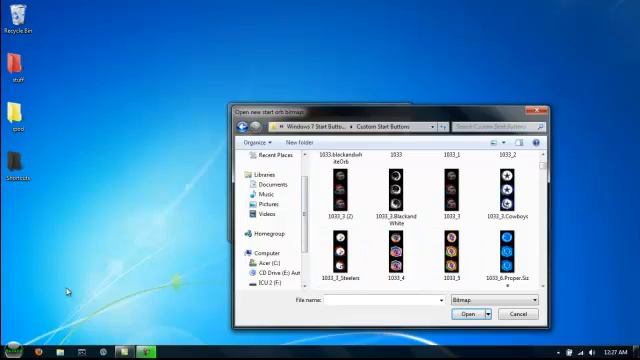The height and width of the screenshot is (360, 640).
Task: Select the 1033_3.Blackand White thumbnail
Action: point(396,190)
